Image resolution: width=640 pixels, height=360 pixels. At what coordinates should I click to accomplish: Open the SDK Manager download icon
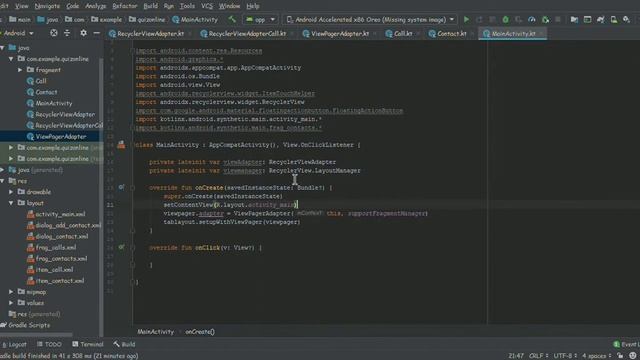627,19
